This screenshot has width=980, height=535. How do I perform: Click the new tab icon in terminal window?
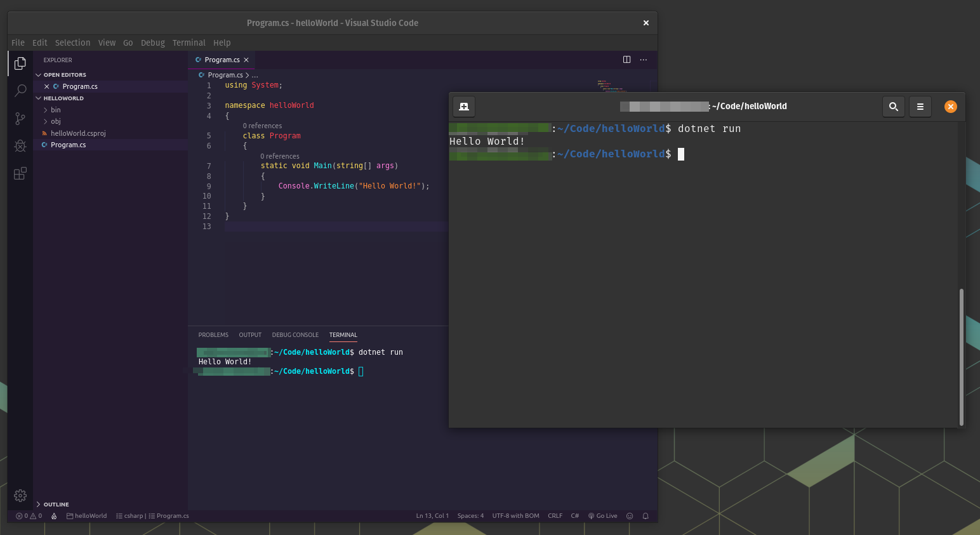(x=464, y=107)
